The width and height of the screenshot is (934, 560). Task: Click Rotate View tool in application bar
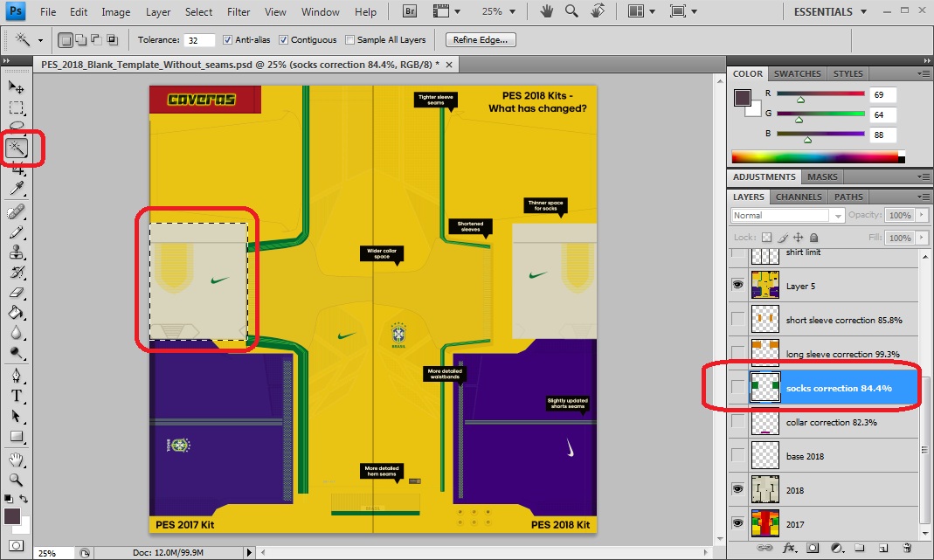pyautogui.click(x=598, y=11)
